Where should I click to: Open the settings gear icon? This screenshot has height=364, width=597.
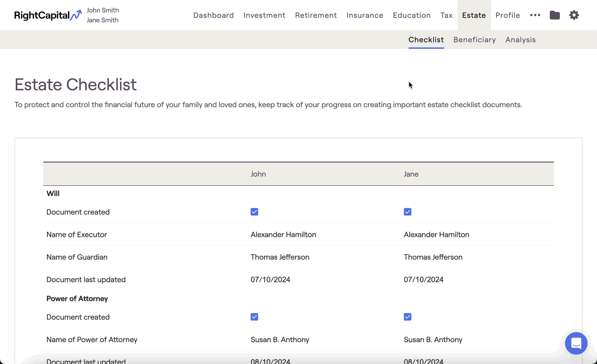tap(574, 15)
